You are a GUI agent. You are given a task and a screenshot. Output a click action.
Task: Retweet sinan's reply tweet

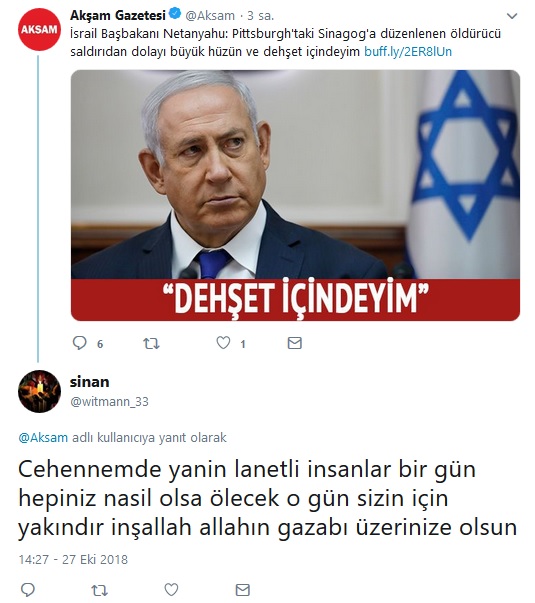[99, 590]
